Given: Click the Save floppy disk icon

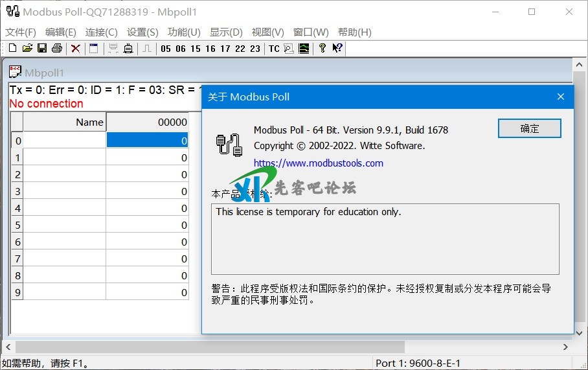Looking at the screenshot, I should (42, 48).
